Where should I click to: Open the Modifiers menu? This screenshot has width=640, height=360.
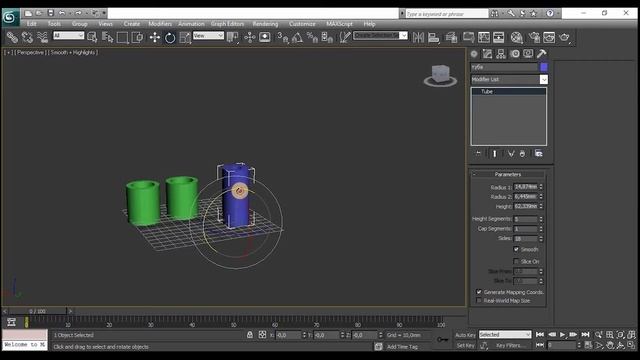pos(160,24)
